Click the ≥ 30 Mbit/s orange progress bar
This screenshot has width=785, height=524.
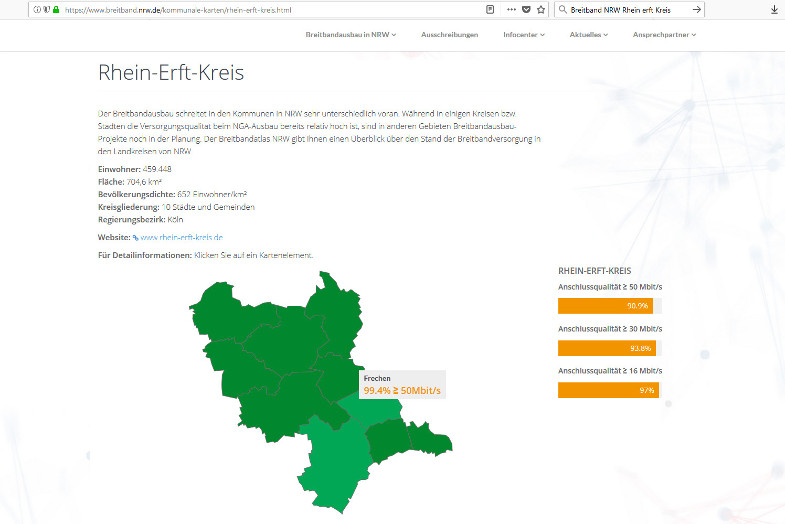pyautogui.click(x=607, y=348)
